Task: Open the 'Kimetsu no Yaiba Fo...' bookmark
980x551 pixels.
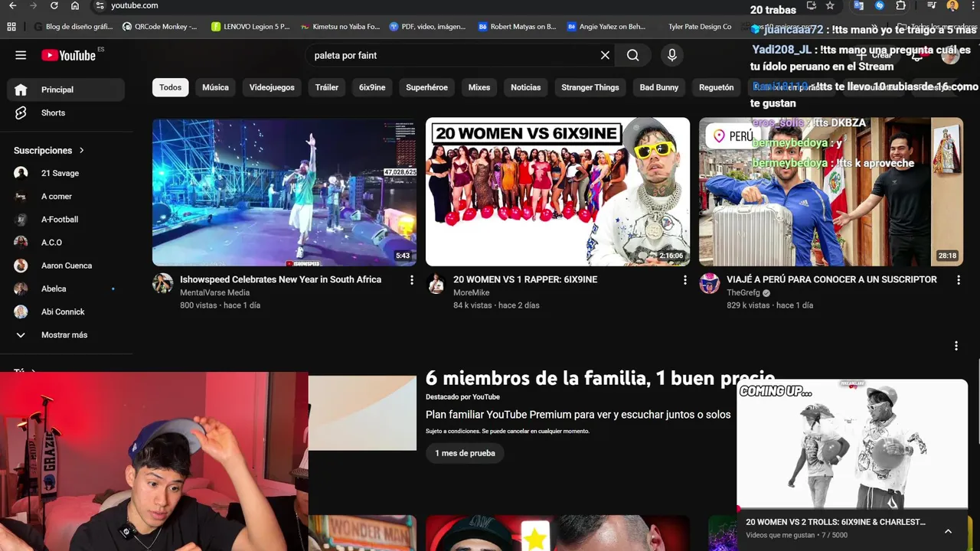Action: tap(341, 27)
